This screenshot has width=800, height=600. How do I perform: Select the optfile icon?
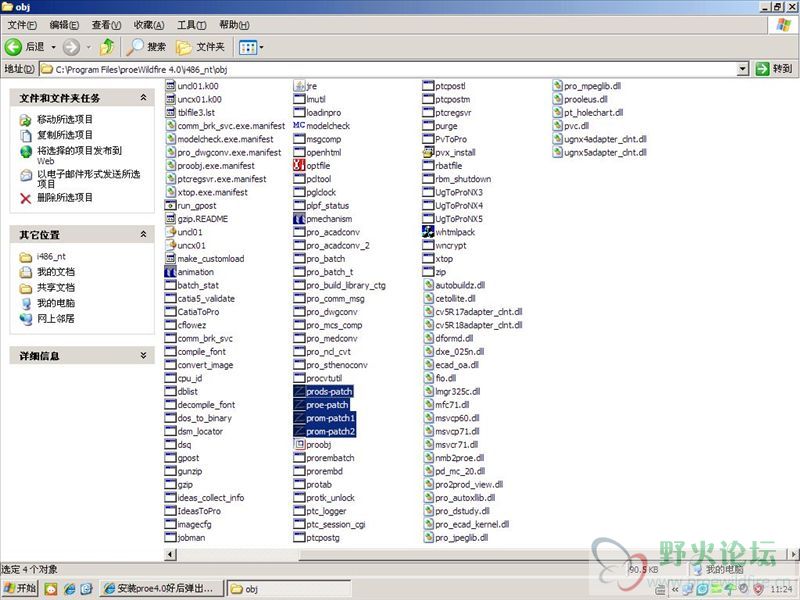point(299,165)
